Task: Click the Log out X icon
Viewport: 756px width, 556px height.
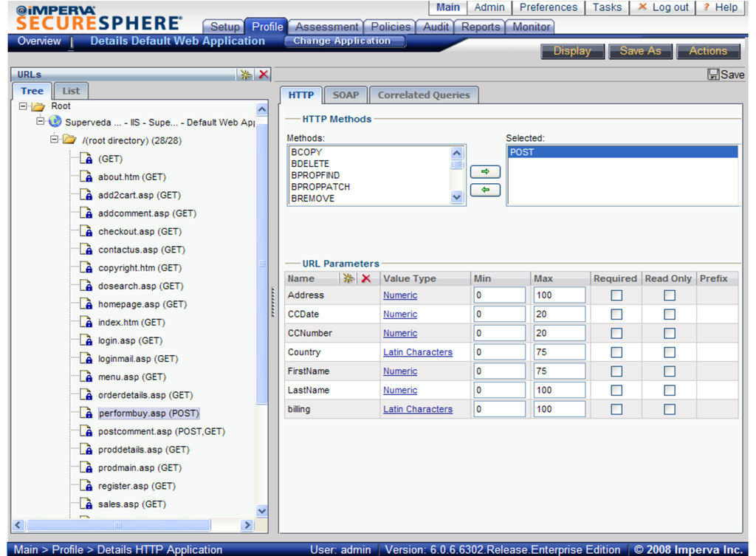Action: [x=642, y=7]
